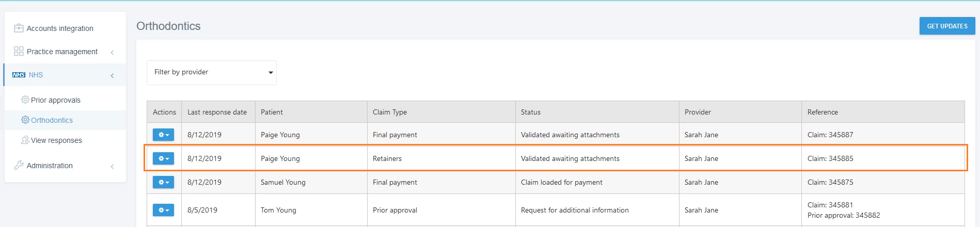Click the NHS logo icon
980x227 pixels.
(19, 75)
